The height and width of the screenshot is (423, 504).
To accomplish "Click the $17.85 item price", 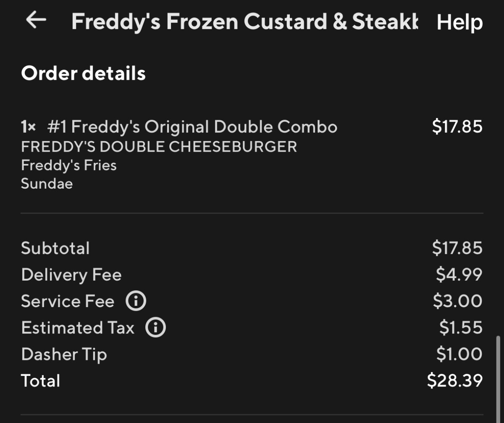I will tap(457, 126).
